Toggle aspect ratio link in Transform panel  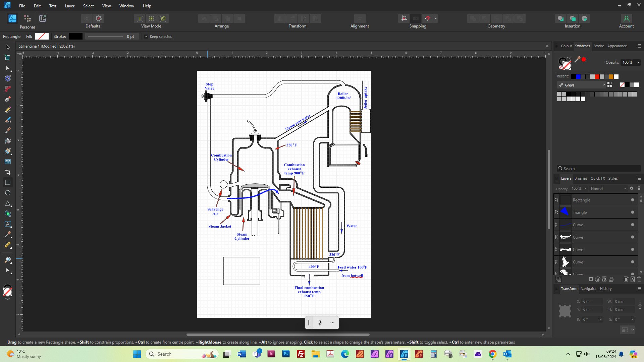(640, 305)
